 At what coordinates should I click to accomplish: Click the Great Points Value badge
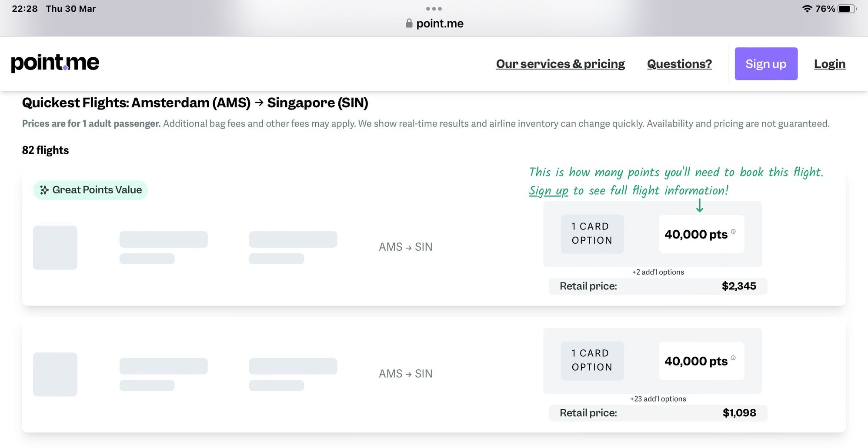(90, 190)
